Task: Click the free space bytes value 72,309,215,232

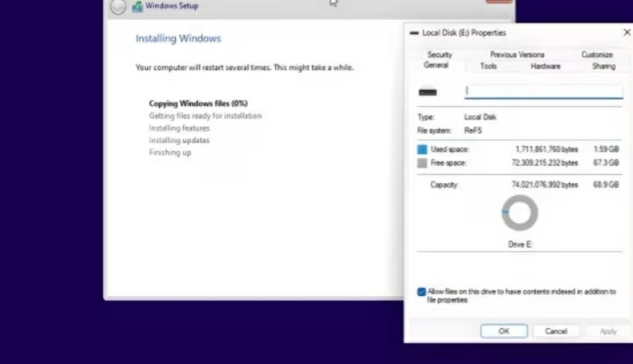Action: 544,162
